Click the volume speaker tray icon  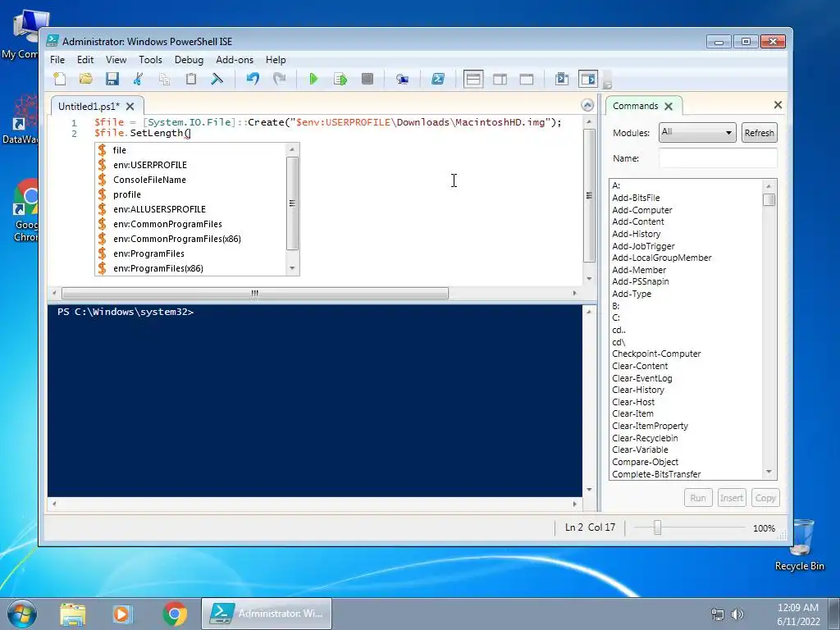tap(737, 614)
